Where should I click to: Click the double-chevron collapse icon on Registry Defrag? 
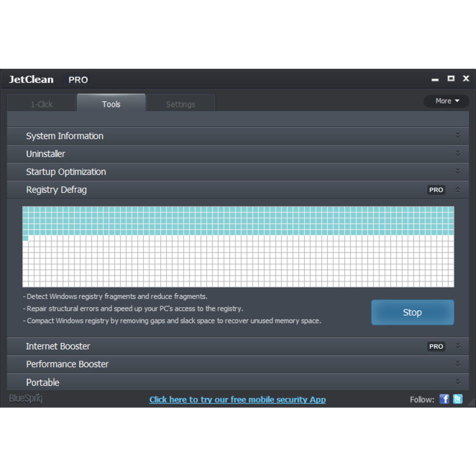point(458,190)
